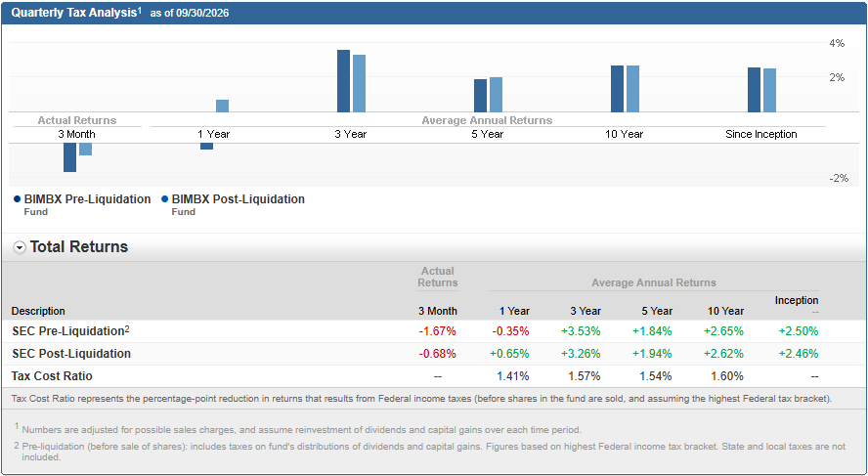Click the '1 Year' table column header
868x476 pixels.
pos(513,311)
